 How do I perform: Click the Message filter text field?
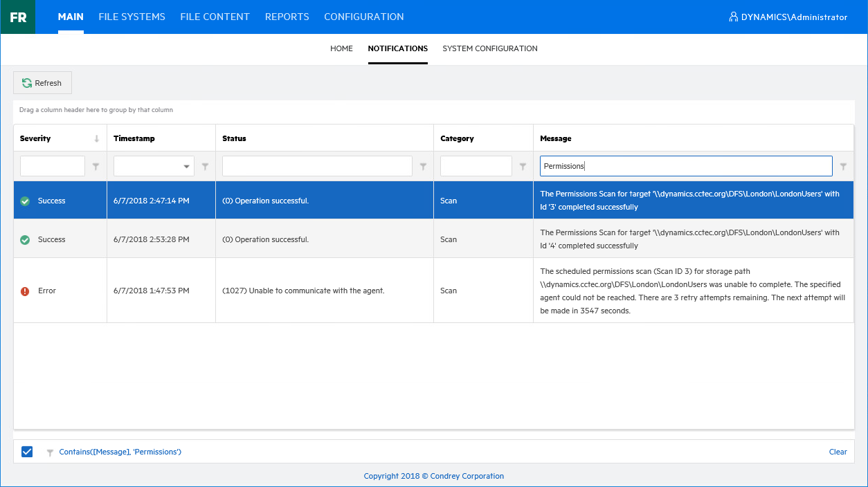(x=685, y=166)
